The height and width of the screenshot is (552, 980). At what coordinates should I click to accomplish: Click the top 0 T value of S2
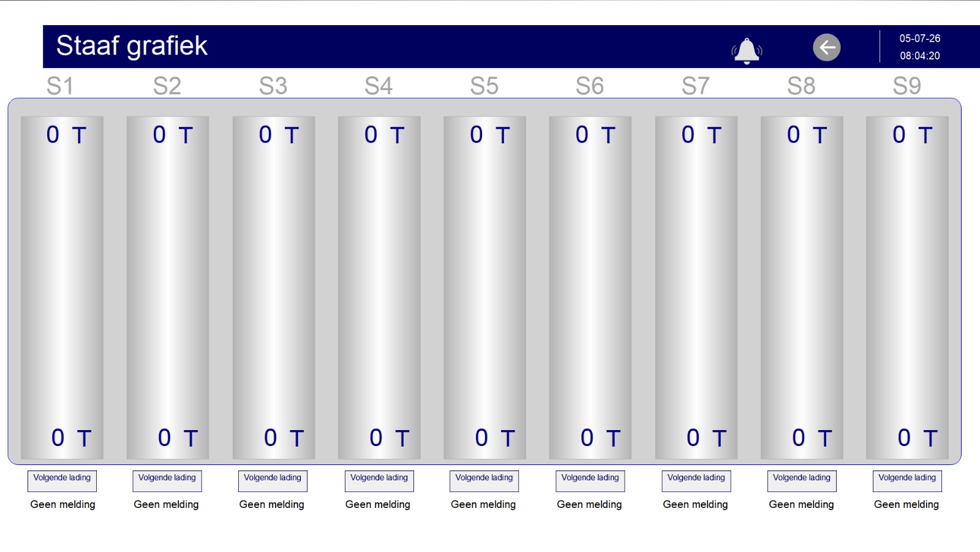click(x=173, y=135)
